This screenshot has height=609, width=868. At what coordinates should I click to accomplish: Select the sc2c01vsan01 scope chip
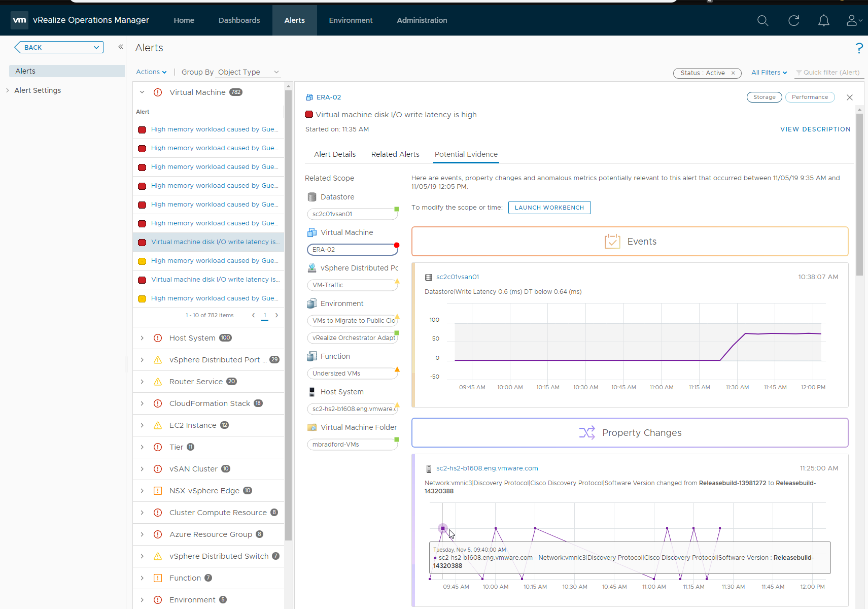[x=353, y=214]
